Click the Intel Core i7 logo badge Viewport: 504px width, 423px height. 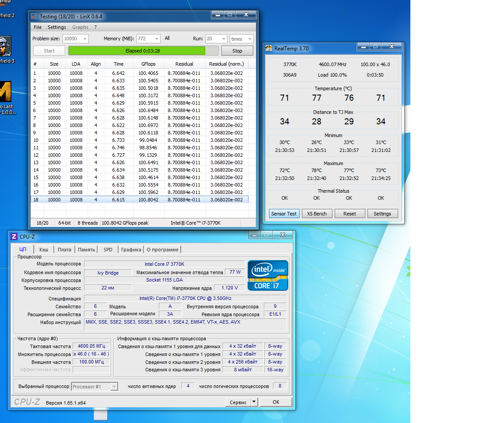[x=268, y=275]
